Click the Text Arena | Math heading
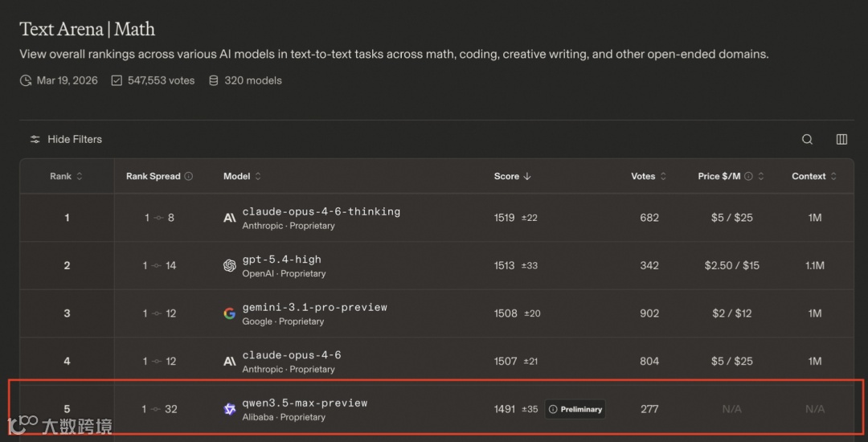 [88, 29]
